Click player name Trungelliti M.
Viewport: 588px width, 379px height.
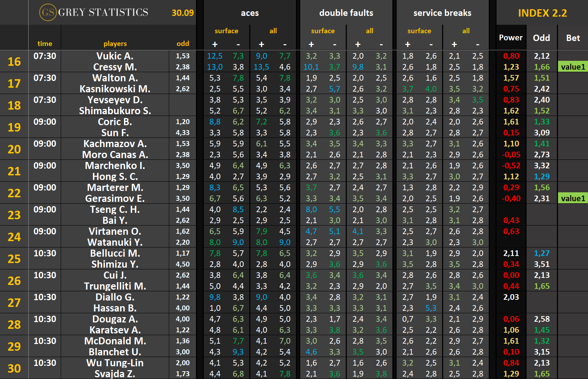pyautogui.click(x=115, y=286)
